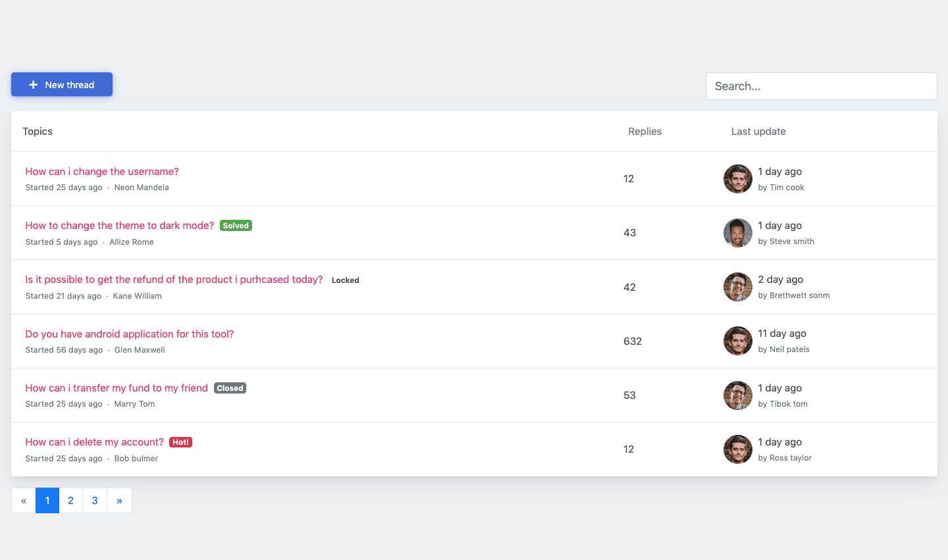Click Brethwett sonm's profile avatar

pyautogui.click(x=737, y=287)
